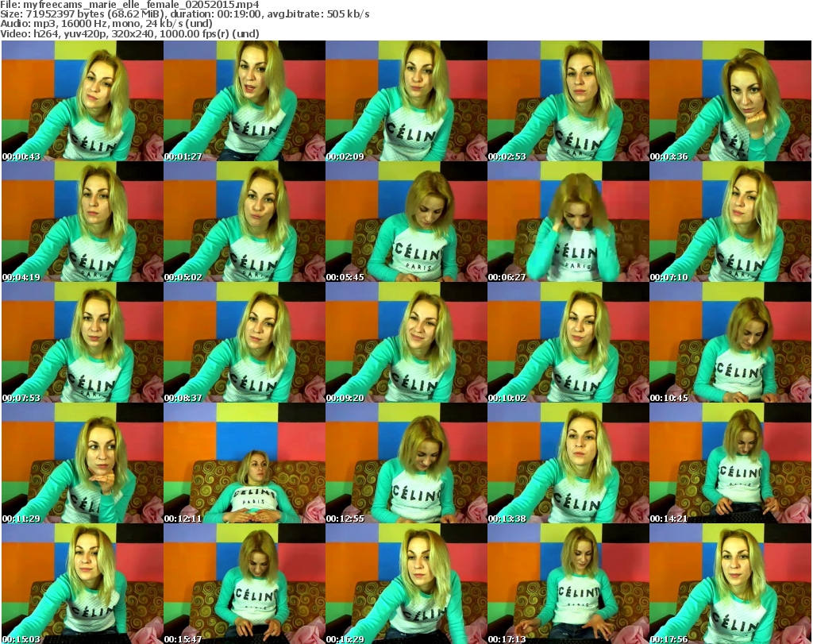Select the thumbnail at timestamp 00:17:13

[x=568, y=584]
